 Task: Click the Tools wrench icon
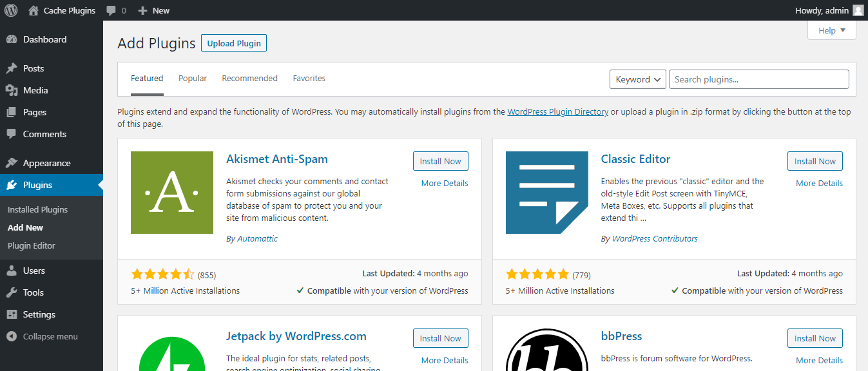[x=12, y=292]
